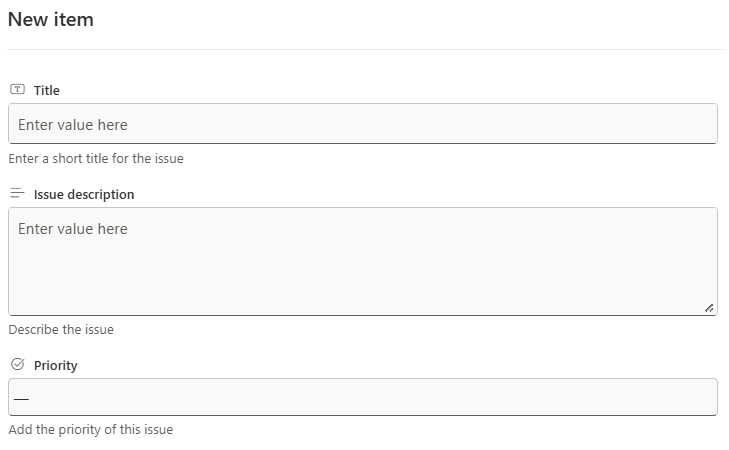The width and height of the screenshot is (729, 450).
Task: Click the Priority field label
Action: click(x=55, y=365)
